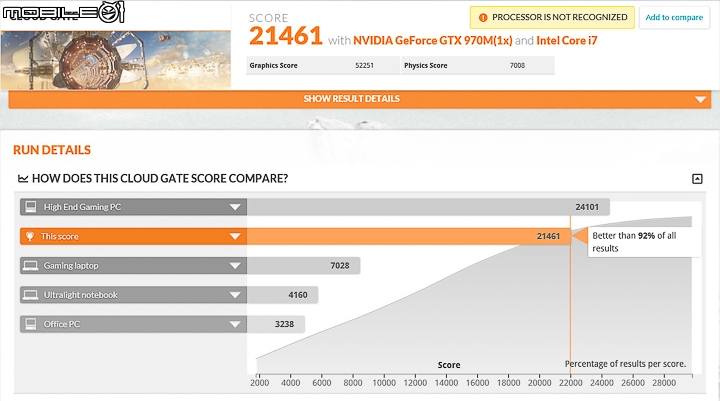Viewport: 720px width, 401px height.
Task: Expand the This score dropdown arrow
Action: coord(235,237)
